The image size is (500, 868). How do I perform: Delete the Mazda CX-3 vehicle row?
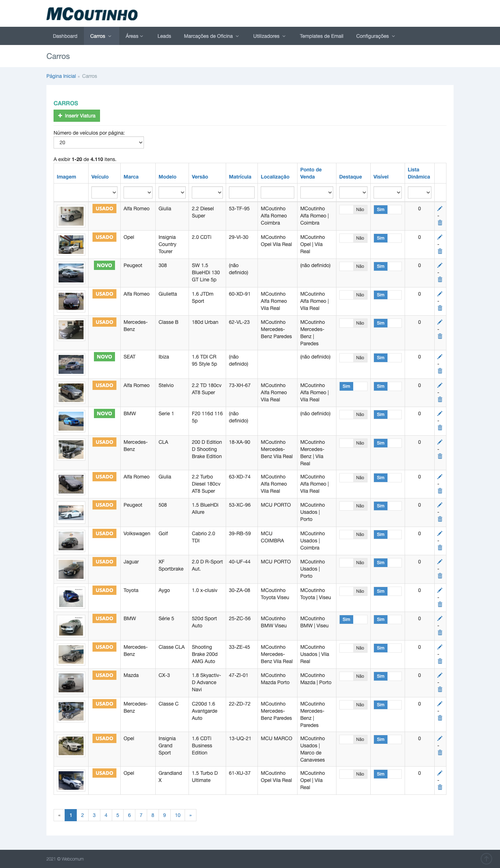(x=440, y=689)
